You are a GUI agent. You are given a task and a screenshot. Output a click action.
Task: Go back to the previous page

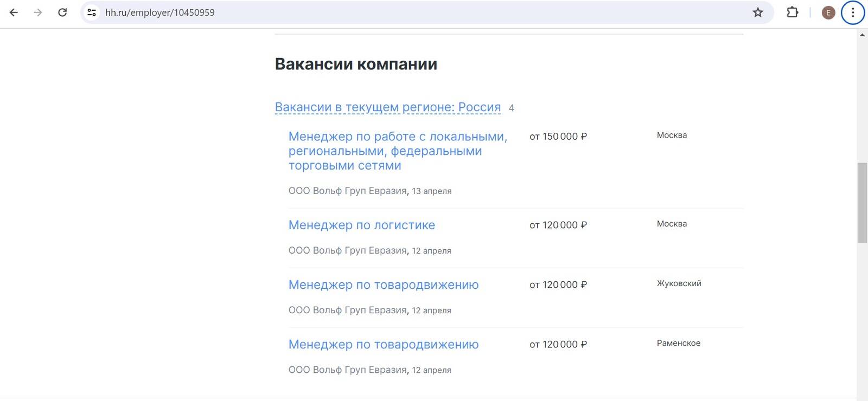pyautogui.click(x=14, y=12)
